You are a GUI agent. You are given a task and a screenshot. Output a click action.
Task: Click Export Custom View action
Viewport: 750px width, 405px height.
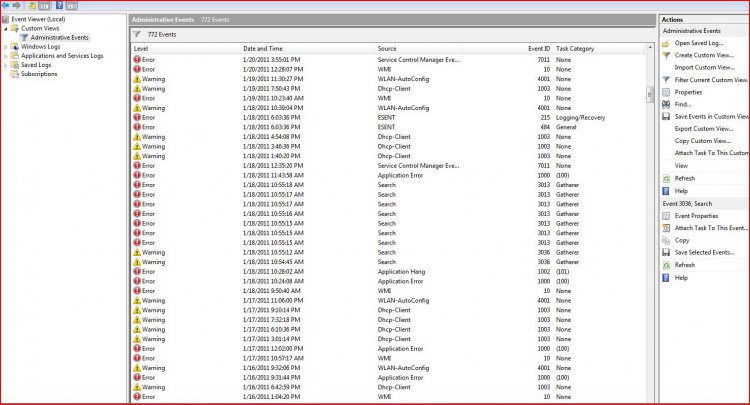tap(704, 129)
